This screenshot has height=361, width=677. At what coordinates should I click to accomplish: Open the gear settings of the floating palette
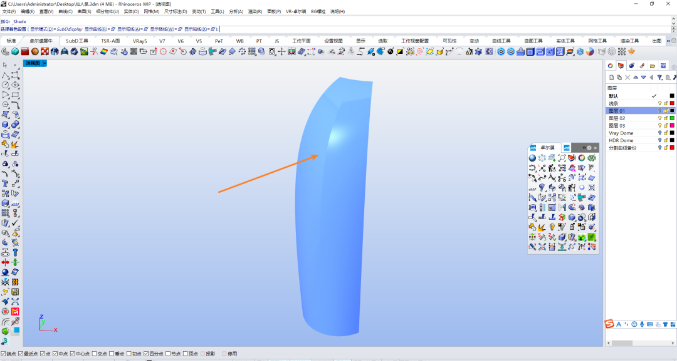589,148
